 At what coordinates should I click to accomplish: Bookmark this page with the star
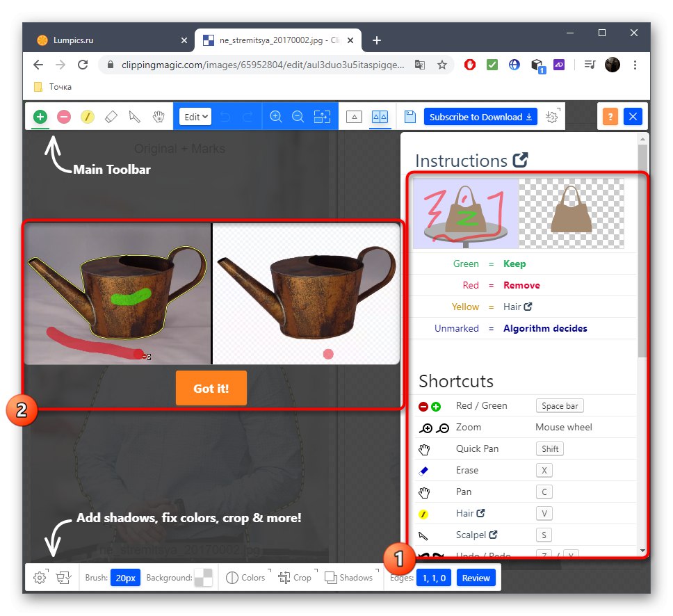(x=442, y=65)
